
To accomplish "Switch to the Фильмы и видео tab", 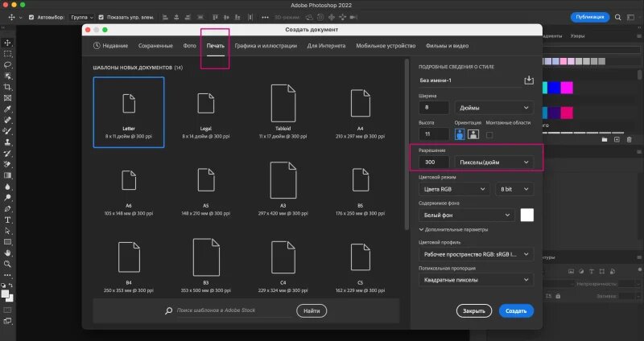I will 447,46.
